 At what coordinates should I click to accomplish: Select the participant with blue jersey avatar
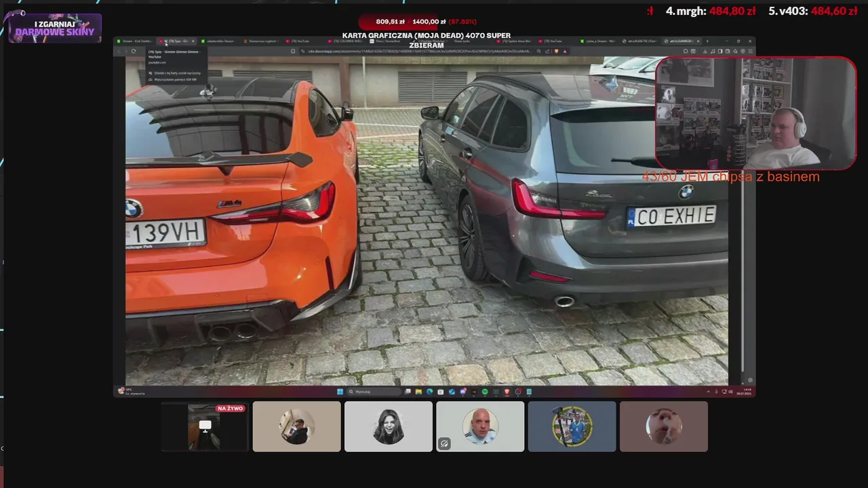pyautogui.click(x=572, y=426)
